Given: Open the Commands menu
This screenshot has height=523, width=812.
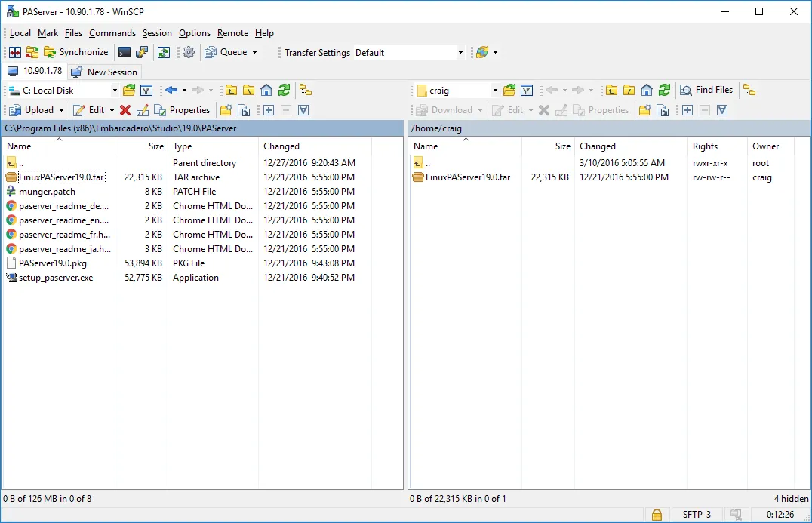Looking at the screenshot, I should pyautogui.click(x=112, y=33).
